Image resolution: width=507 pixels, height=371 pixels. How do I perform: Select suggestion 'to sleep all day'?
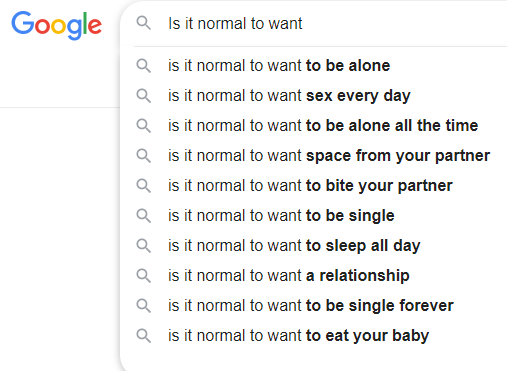point(314,246)
